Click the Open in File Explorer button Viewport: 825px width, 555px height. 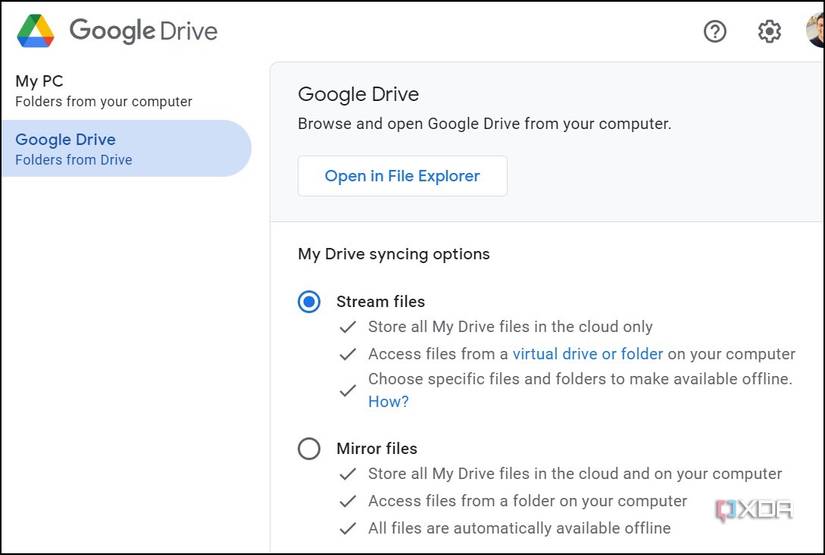coord(402,176)
